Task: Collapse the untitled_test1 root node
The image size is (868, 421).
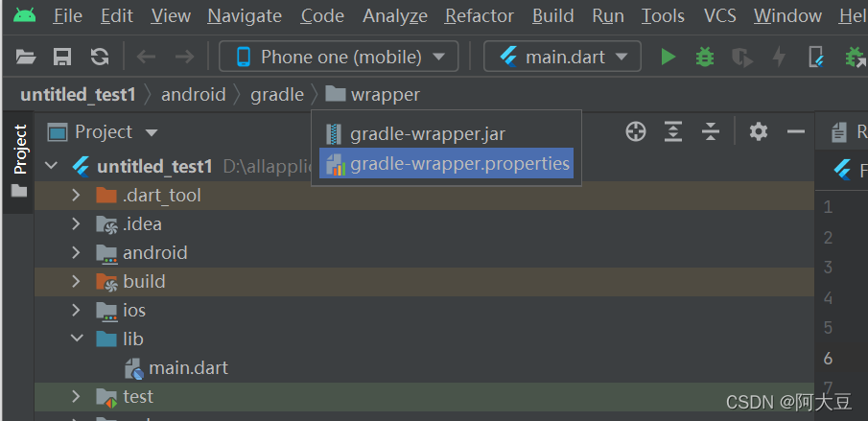Action: 51,165
